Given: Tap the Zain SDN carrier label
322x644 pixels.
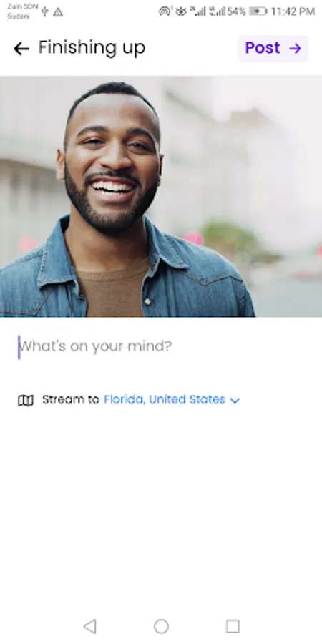Looking at the screenshot, I should (x=23, y=7).
